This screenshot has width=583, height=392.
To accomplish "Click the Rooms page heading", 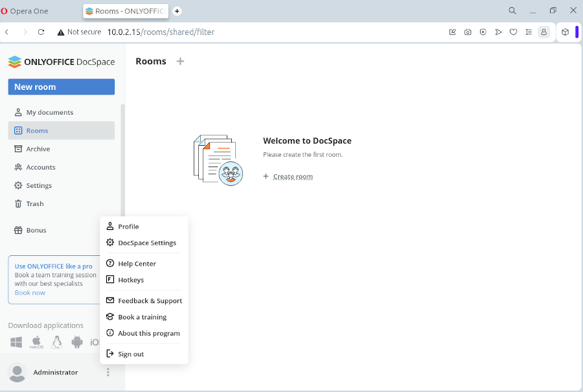I will pyautogui.click(x=151, y=62).
